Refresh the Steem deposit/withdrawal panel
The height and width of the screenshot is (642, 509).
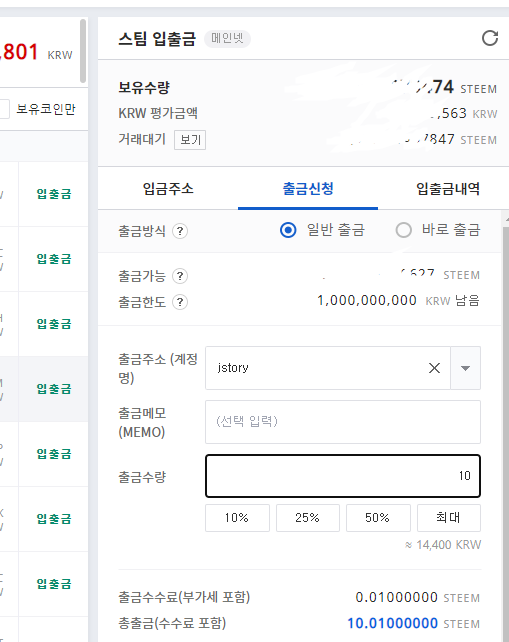(x=490, y=38)
